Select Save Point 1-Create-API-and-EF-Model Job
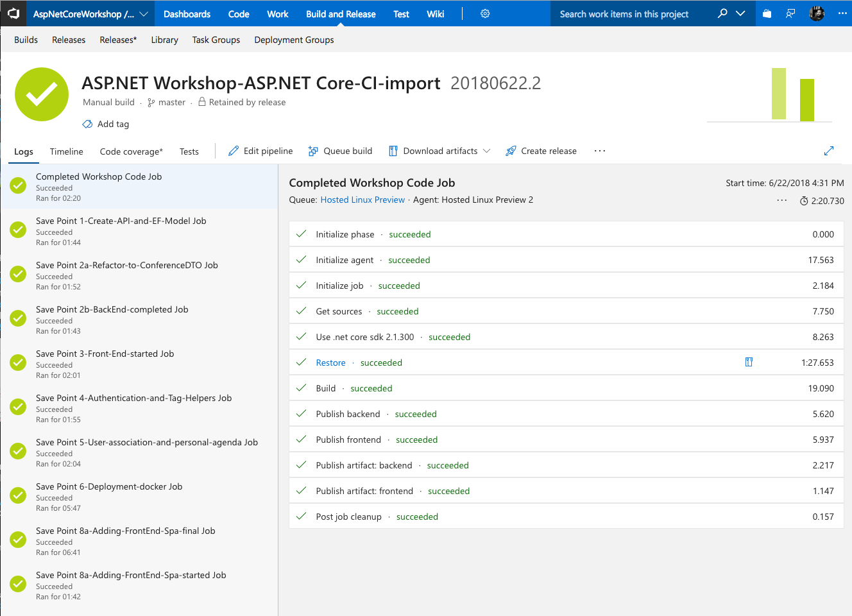The height and width of the screenshot is (616, 852). click(x=139, y=231)
